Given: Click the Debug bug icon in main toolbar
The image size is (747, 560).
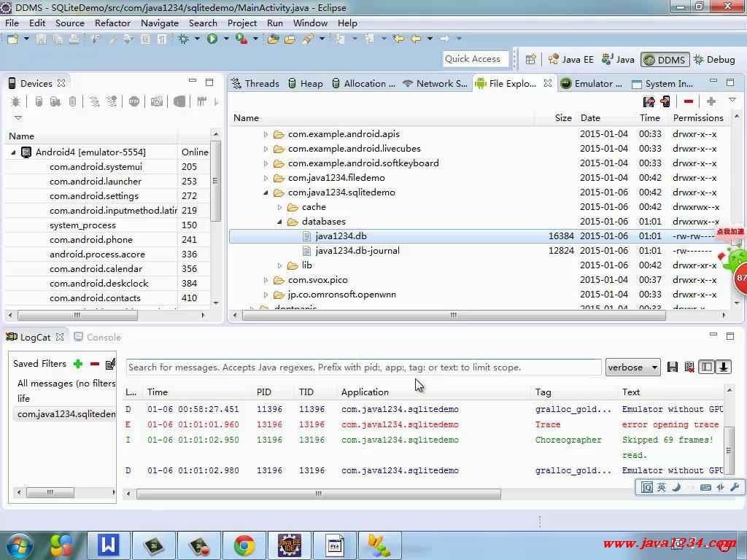Looking at the screenshot, I should click(x=183, y=39).
